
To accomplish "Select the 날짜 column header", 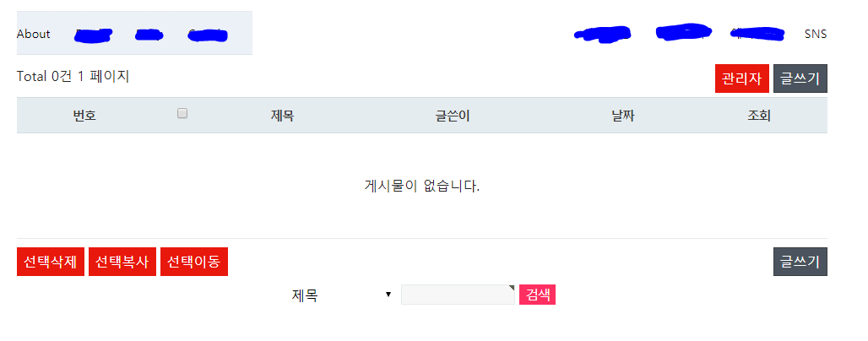I will (x=623, y=116).
